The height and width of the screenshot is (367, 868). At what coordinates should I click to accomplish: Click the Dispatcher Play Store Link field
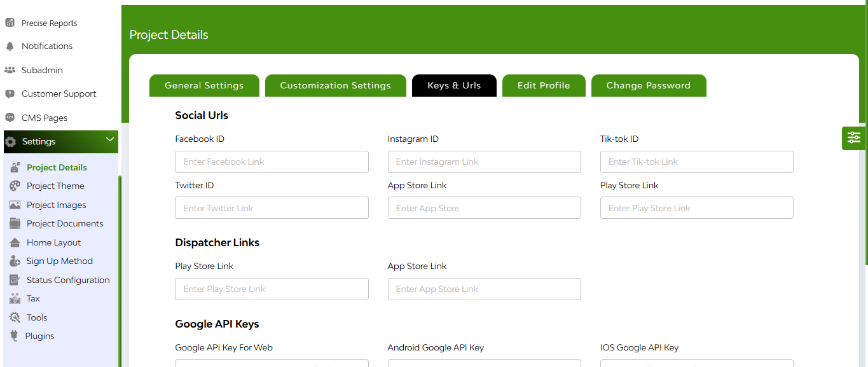coord(272,289)
